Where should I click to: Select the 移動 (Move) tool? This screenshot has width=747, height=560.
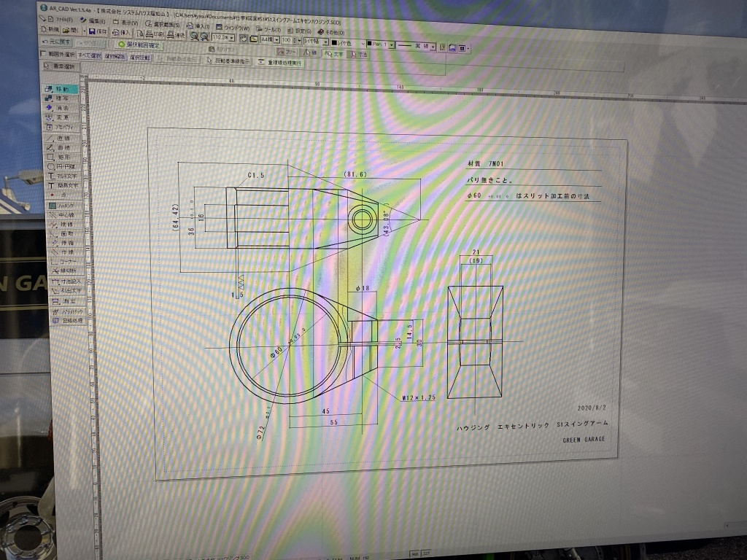point(62,89)
